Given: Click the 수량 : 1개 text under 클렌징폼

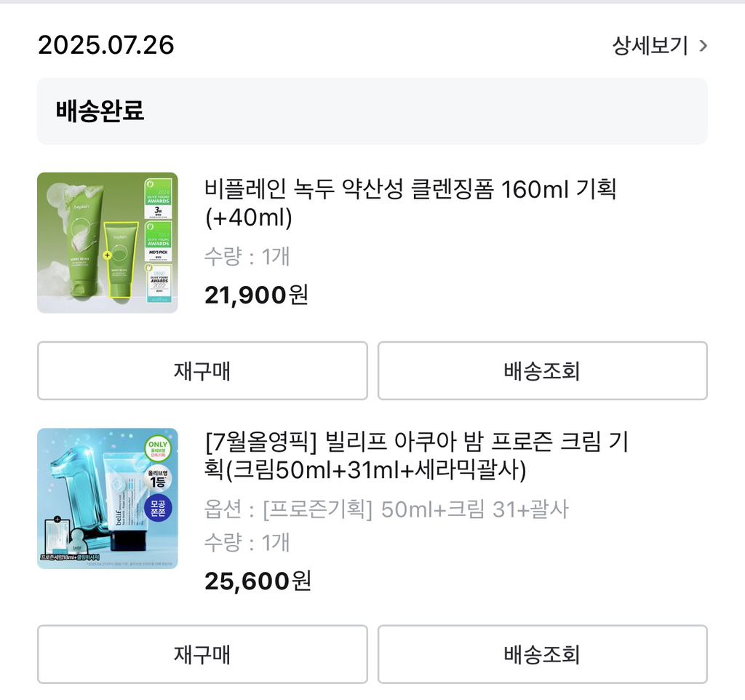Looking at the screenshot, I should 247,256.
